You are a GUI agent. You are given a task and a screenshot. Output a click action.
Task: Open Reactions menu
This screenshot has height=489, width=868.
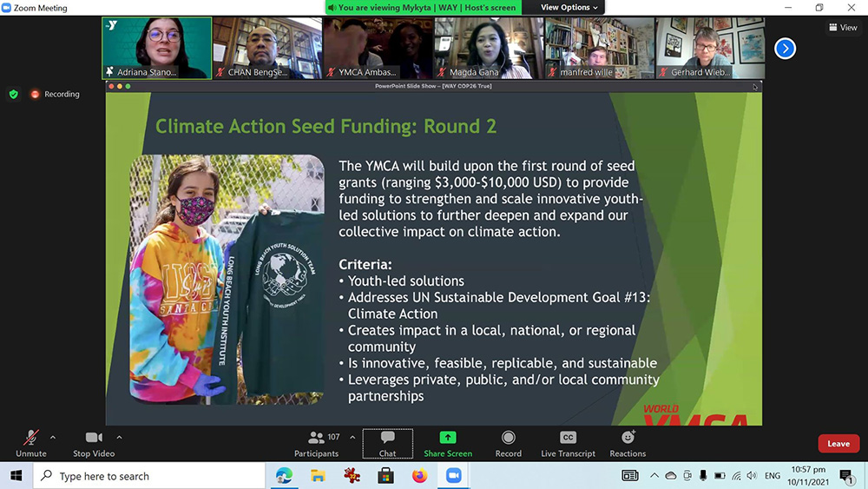[628, 444]
